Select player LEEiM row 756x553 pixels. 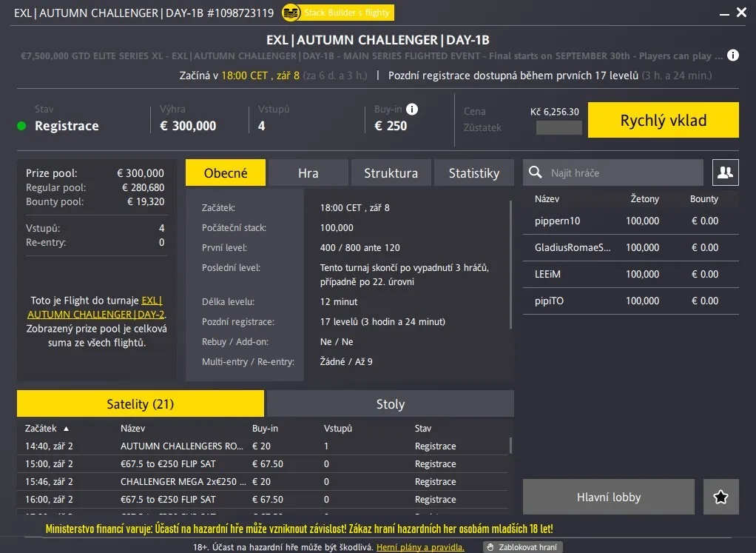point(631,274)
